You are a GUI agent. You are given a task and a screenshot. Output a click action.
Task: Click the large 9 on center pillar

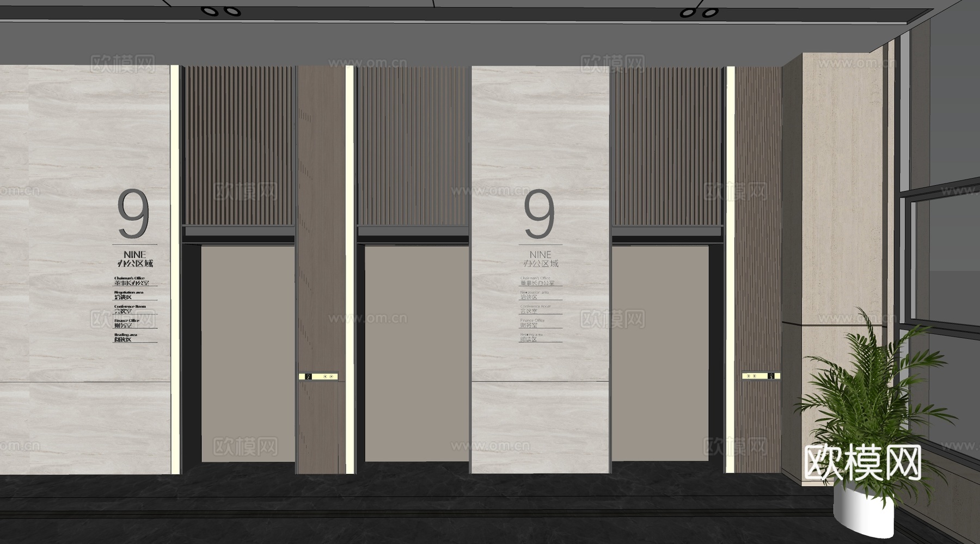[x=539, y=214]
